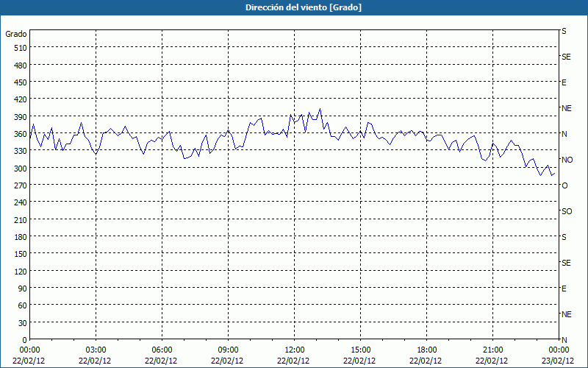This screenshot has height=368, width=588.
Task: Click the 480 value on the degree axis
Action: pos(21,66)
